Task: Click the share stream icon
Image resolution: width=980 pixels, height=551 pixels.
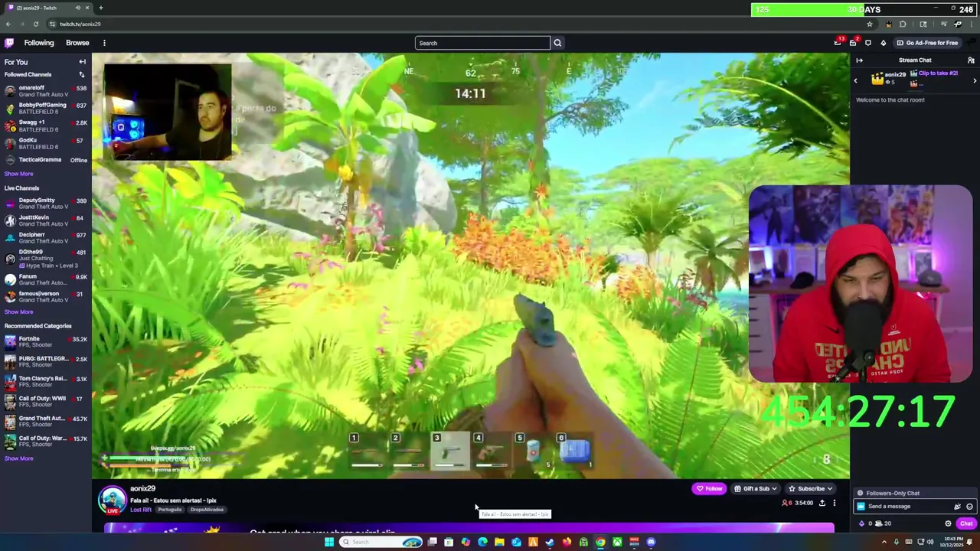Action: pos(822,503)
